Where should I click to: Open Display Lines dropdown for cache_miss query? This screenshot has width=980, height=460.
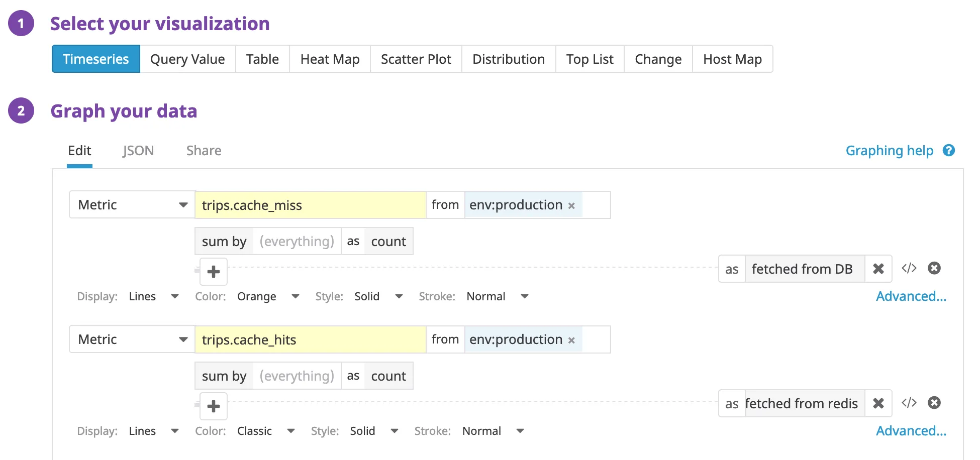pyautogui.click(x=153, y=296)
